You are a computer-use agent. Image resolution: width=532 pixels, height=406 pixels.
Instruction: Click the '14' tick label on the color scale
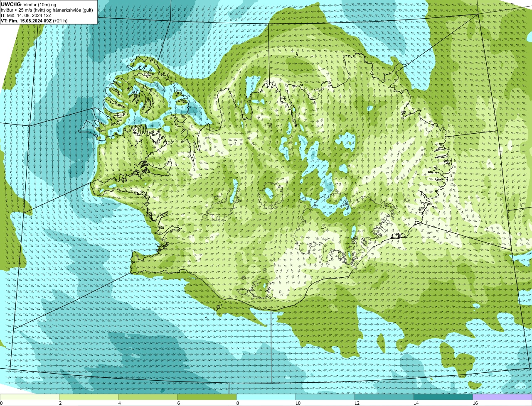click(416, 403)
